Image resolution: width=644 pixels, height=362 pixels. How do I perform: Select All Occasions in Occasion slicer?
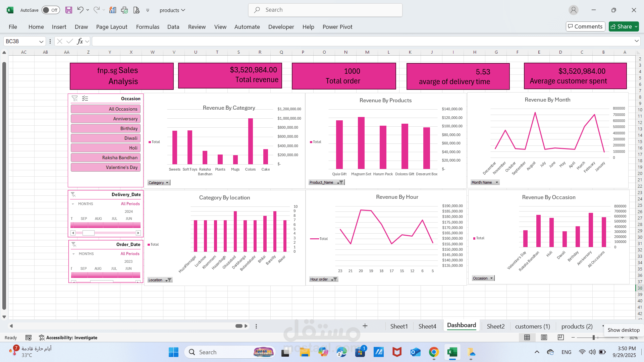point(106,109)
